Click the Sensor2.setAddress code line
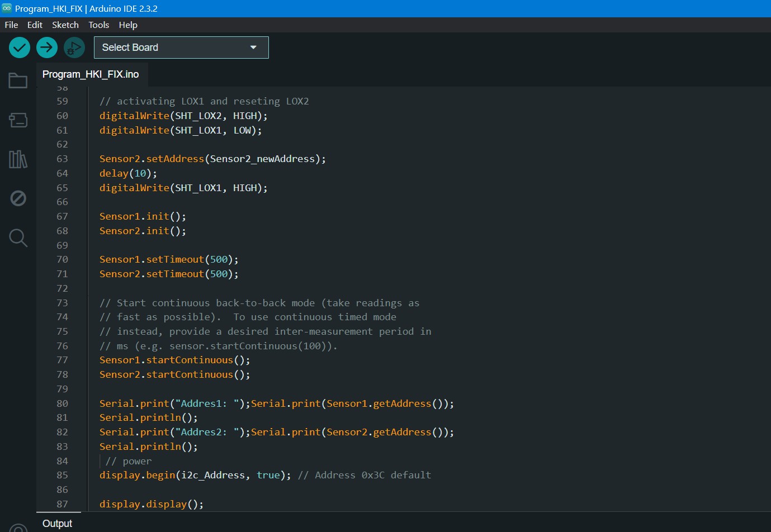This screenshot has width=771, height=532. pyautogui.click(x=212, y=159)
